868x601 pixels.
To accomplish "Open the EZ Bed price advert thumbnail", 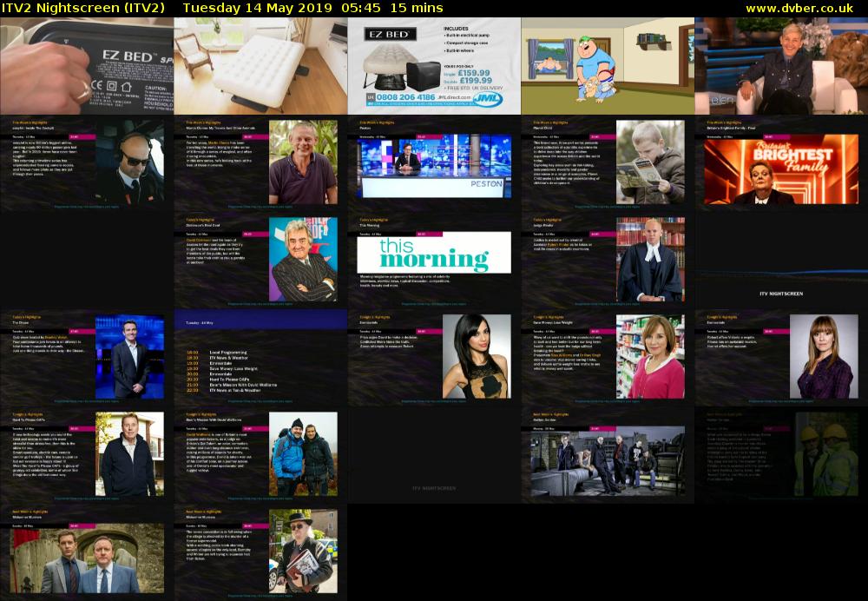I will 434,66.
